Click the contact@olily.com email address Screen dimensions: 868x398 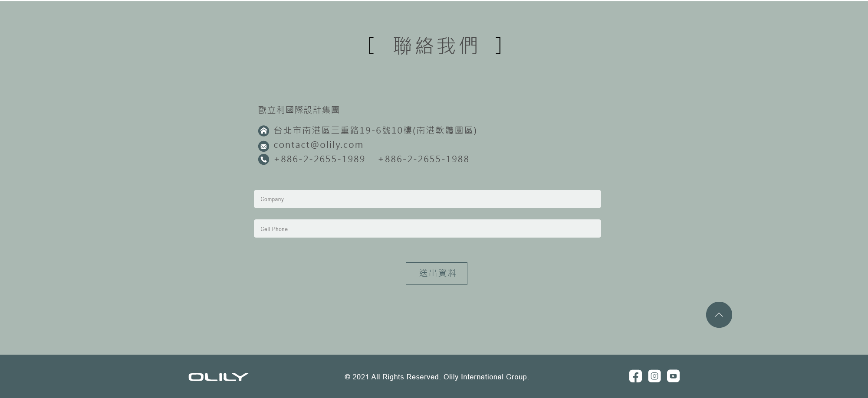click(318, 145)
